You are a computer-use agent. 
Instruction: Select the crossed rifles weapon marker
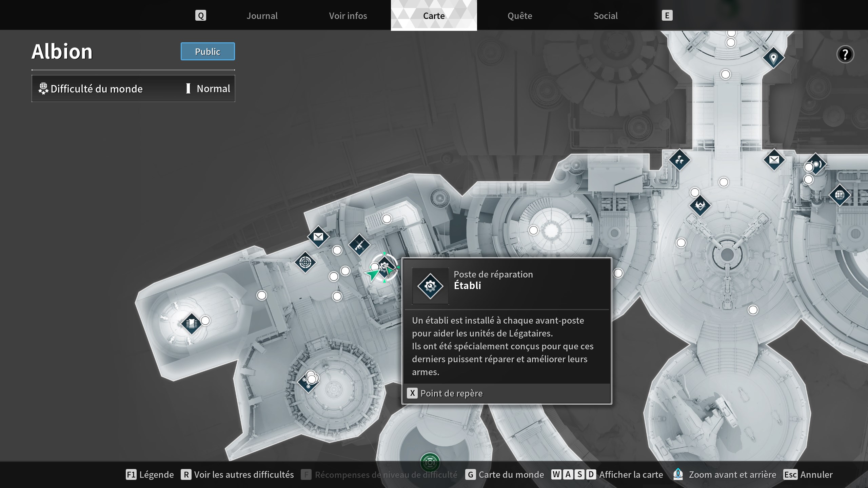pos(359,245)
